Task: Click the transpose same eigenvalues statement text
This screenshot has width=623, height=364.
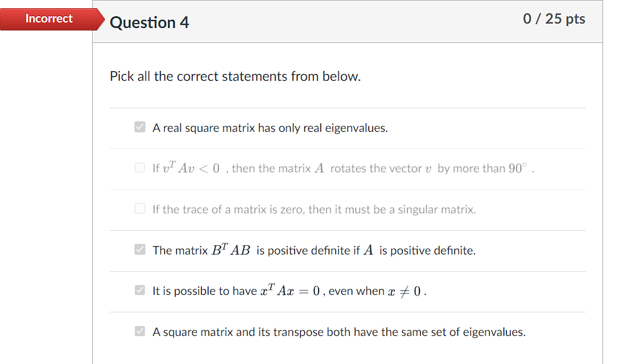Action: click(338, 331)
